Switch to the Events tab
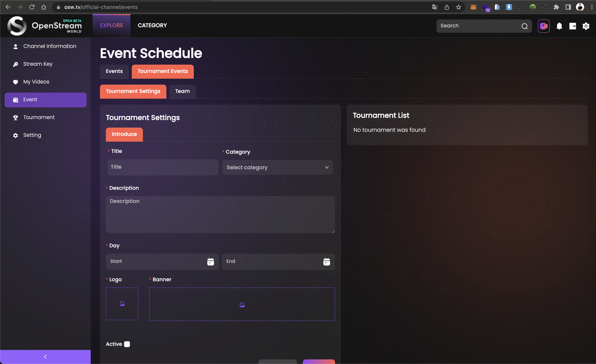The image size is (596, 364). pos(114,71)
